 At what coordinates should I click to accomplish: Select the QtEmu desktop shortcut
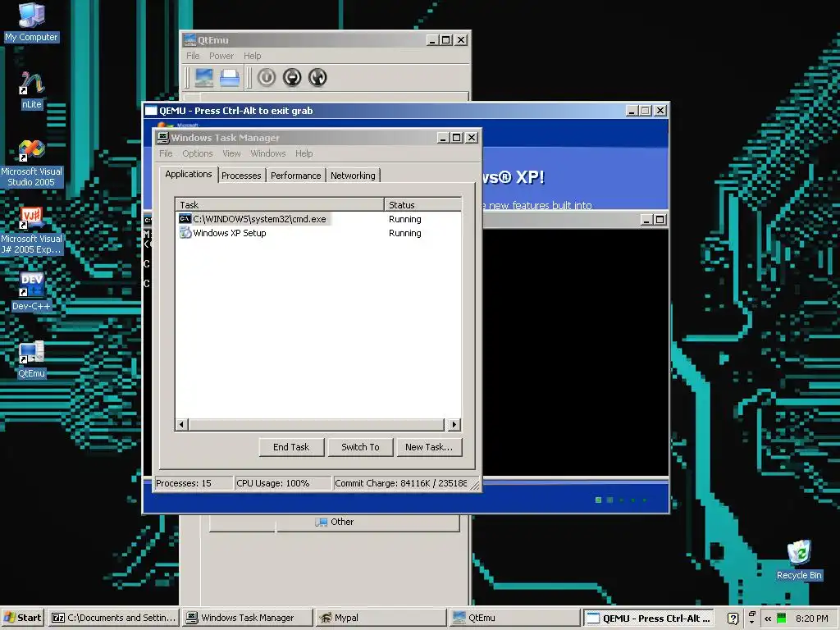click(32, 359)
